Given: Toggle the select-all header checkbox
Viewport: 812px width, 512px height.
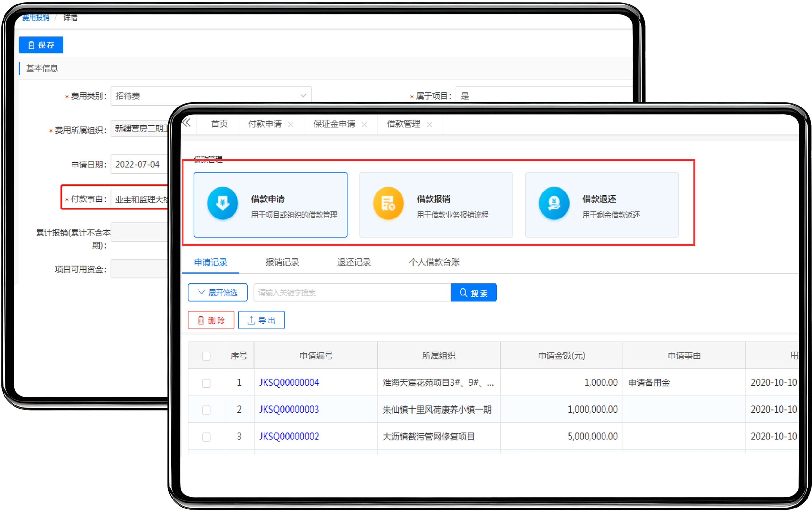Looking at the screenshot, I should click(207, 356).
